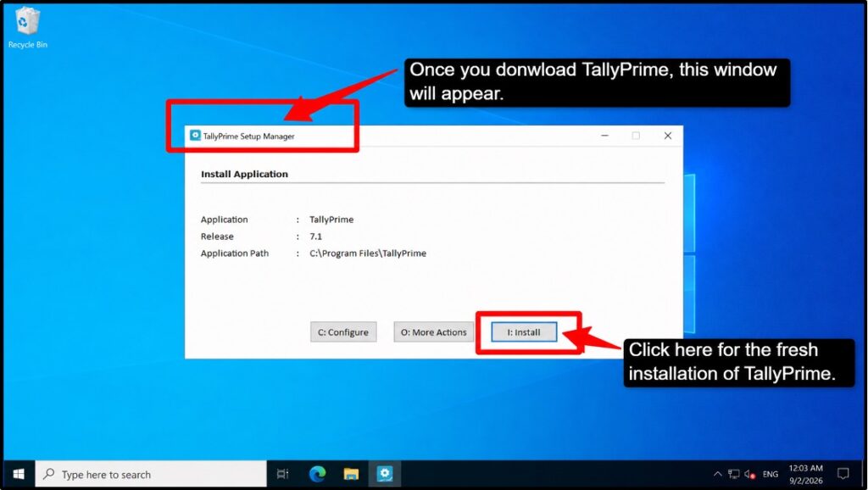Screen dimensions: 868x490
Task: Open the Windows Start menu
Action: click(x=19, y=475)
